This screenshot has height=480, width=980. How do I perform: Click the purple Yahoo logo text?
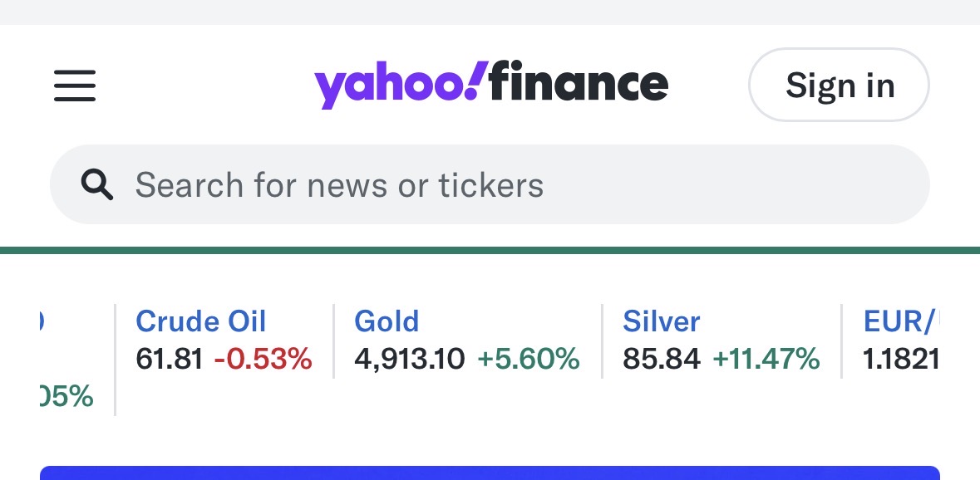pyautogui.click(x=397, y=86)
